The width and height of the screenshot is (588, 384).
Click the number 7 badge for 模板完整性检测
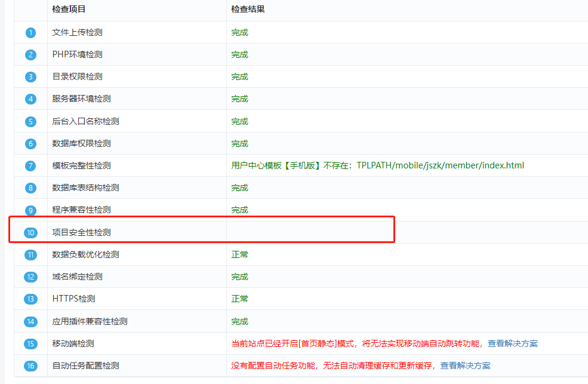point(31,166)
